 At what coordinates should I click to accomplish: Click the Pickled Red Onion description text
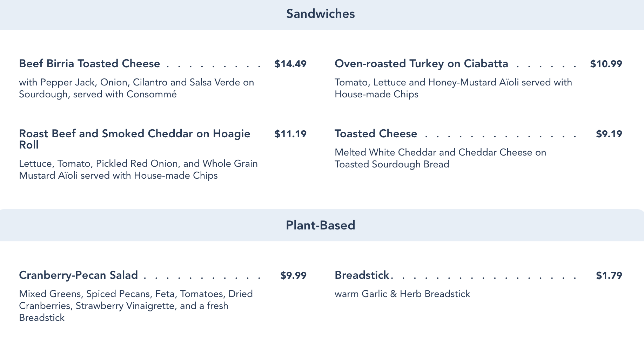pos(138,170)
